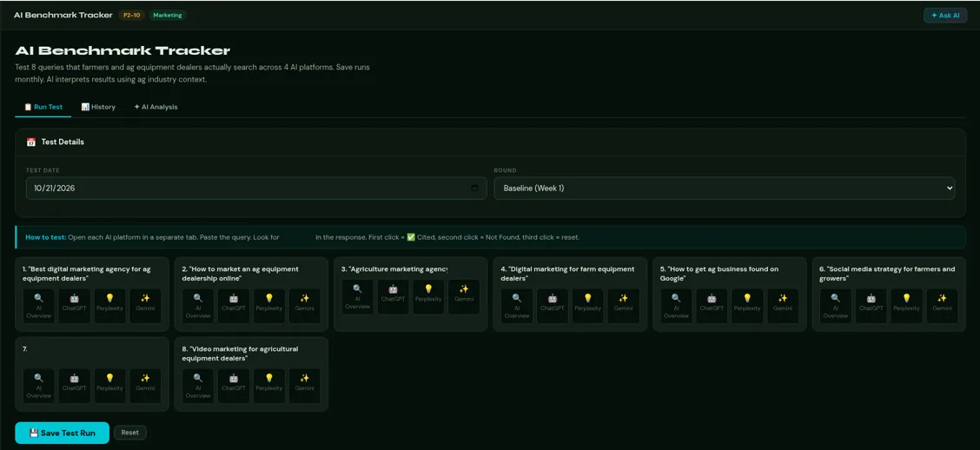Click ChatGPT robot icon in query 5 card
Viewport: 980px width, 450px height.
point(712,298)
